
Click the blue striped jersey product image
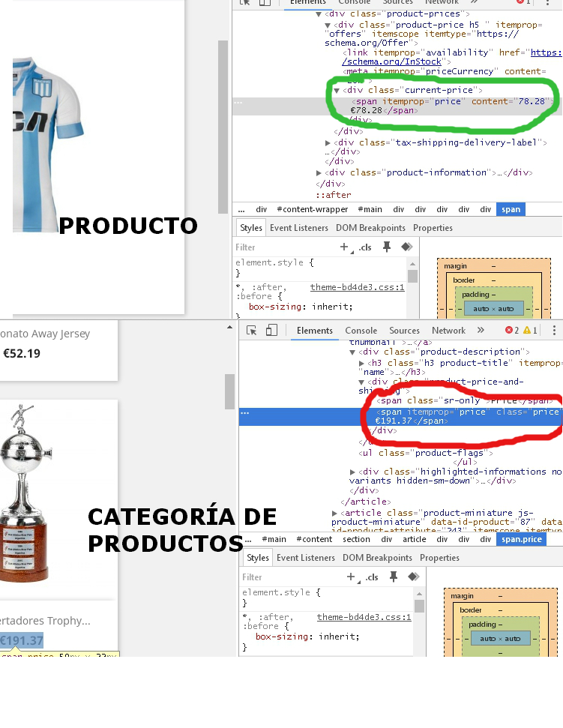(x=48, y=145)
